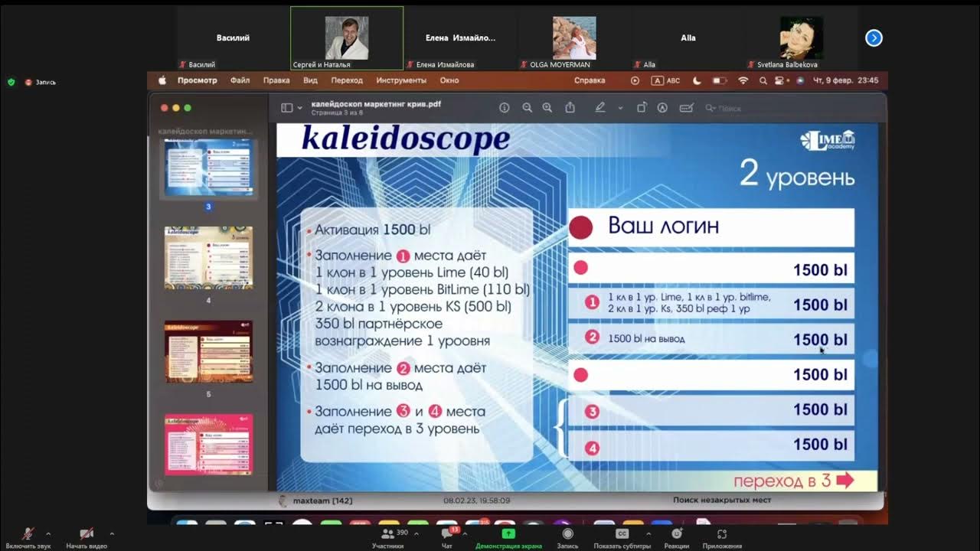Viewport: 980px width, 551px height.
Task: Select the highlight pen tool in Preview
Action: (x=600, y=108)
